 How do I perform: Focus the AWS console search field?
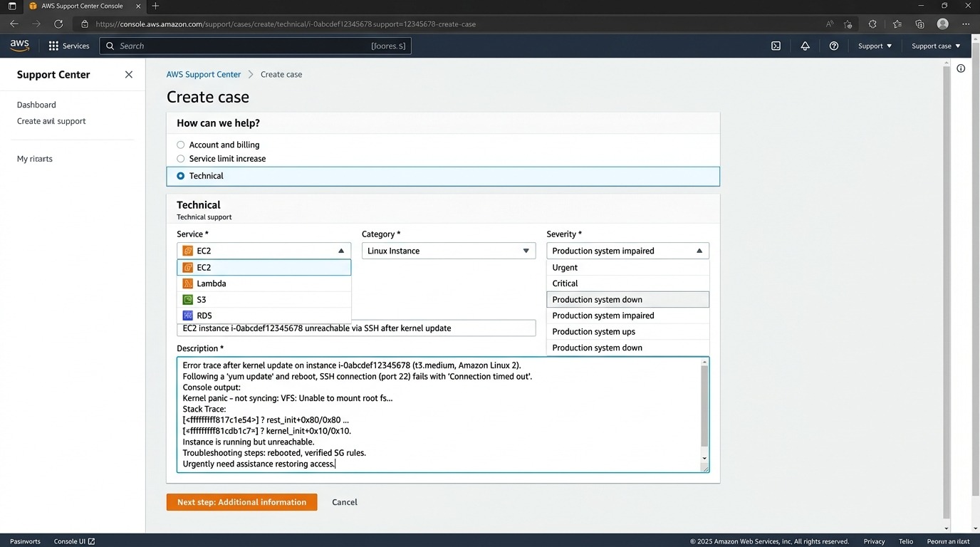255,46
